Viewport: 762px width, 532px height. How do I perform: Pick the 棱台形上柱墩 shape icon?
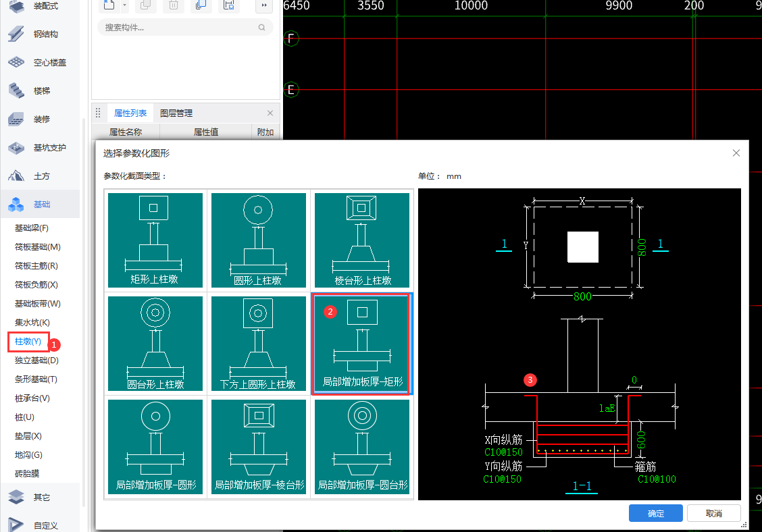click(362, 240)
